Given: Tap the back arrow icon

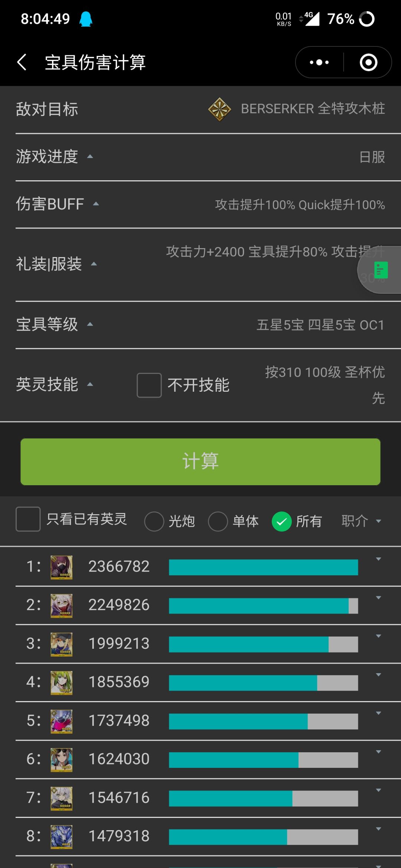Looking at the screenshot, I should coord(22,62).
